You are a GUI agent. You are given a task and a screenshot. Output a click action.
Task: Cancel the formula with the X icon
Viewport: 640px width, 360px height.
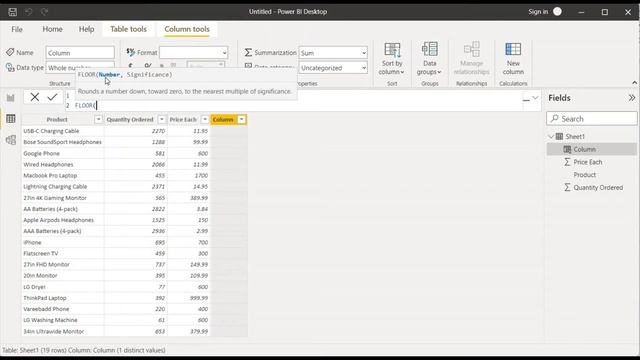35,97
